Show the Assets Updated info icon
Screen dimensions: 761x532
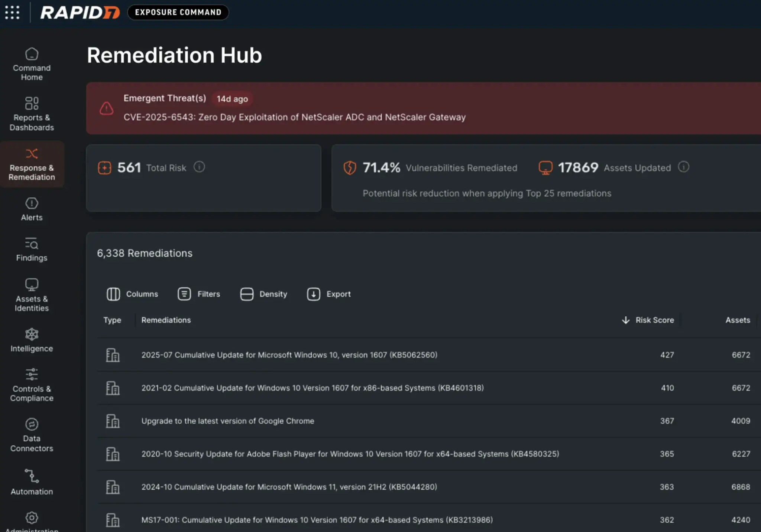[x=684, y=167]
